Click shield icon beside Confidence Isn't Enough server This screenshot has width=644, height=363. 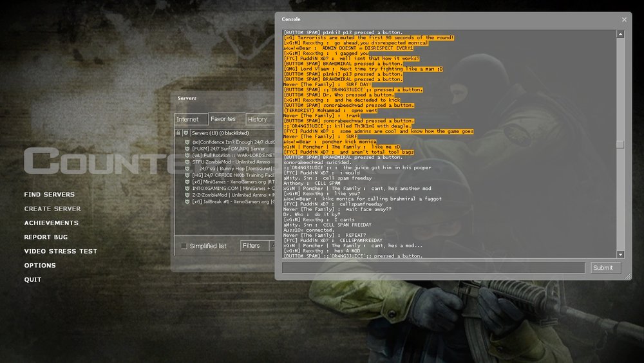[x=187, y=142]
